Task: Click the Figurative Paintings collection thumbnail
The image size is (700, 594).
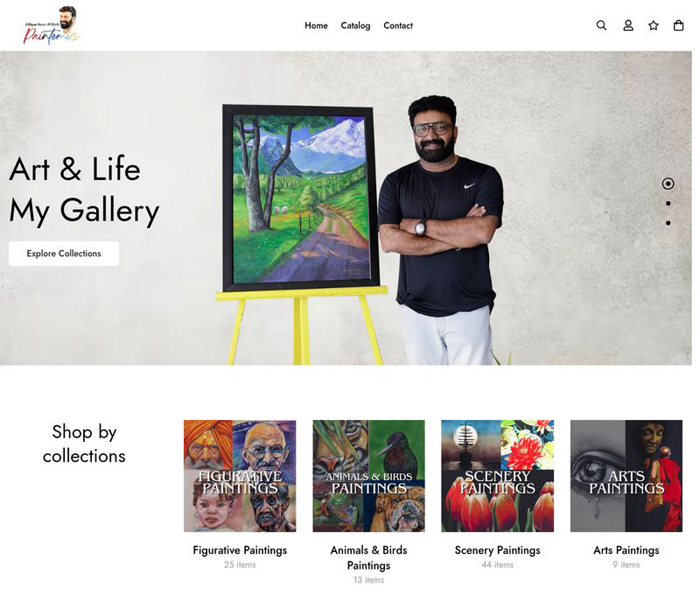Action: (x=240, y=476)
